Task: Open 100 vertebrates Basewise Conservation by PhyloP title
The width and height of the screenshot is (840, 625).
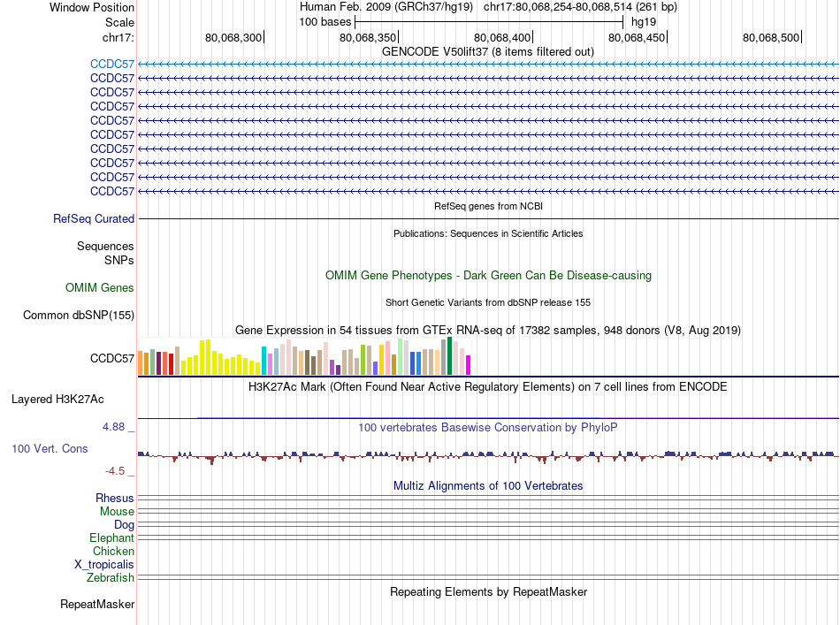Action: click(x=488, y=427)
